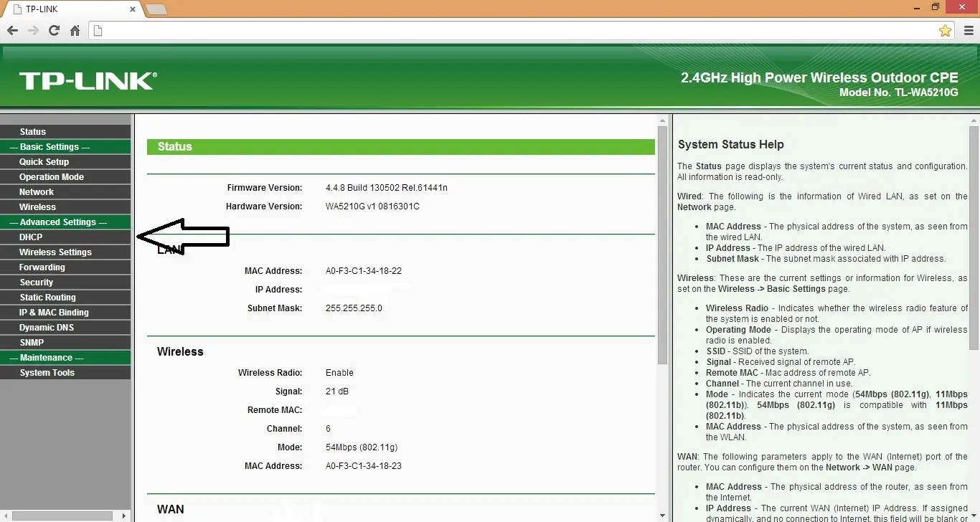Click the help pane scroll up arrow
Screen dimensions: 980x522
[x=974, y=120]
